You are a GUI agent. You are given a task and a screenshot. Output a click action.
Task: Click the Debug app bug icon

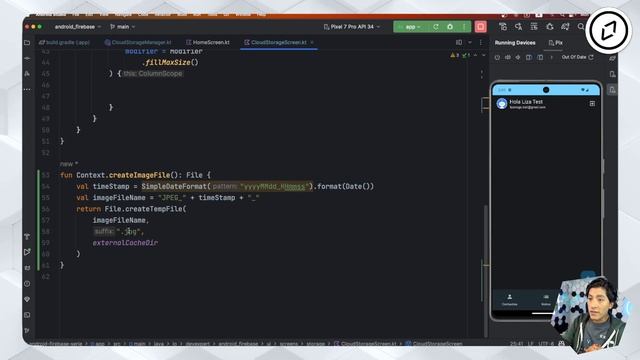tap(450, 27)
